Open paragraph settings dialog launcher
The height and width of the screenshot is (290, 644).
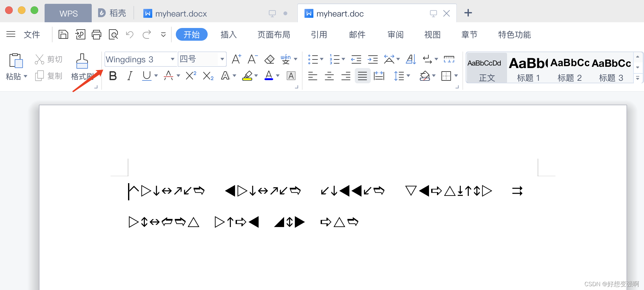click(x=457, y=87)
